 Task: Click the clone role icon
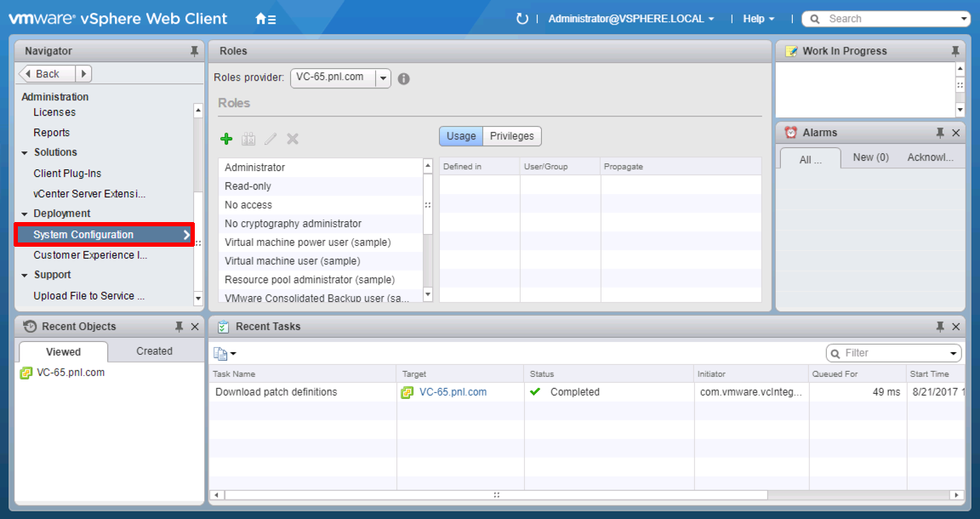(248, 139)
